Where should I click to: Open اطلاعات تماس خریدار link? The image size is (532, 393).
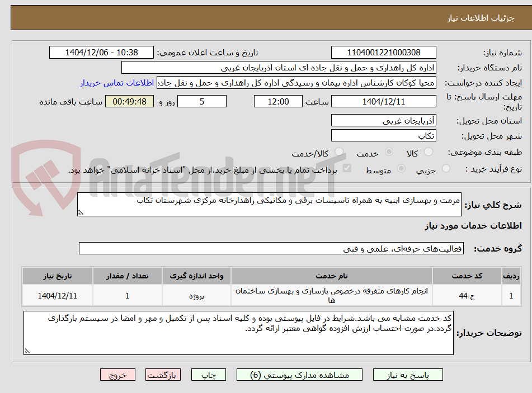(x=117, y=83)
